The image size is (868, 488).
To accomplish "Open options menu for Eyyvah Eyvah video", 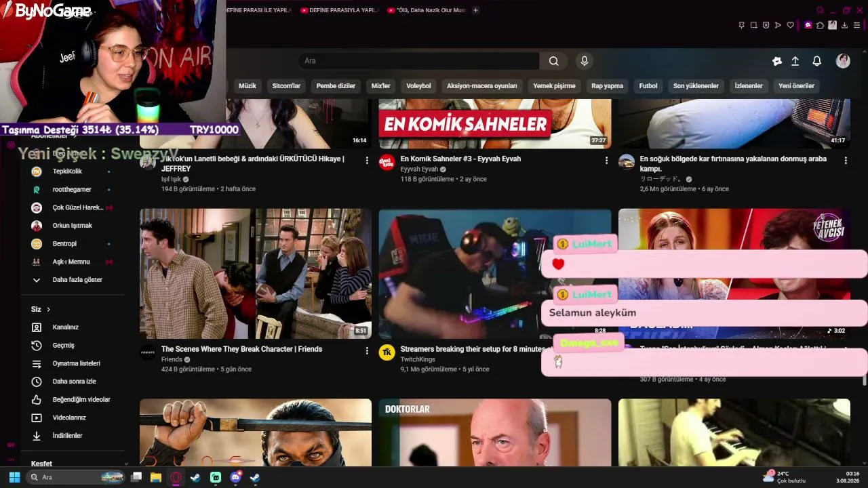I will tap(606, 161).
